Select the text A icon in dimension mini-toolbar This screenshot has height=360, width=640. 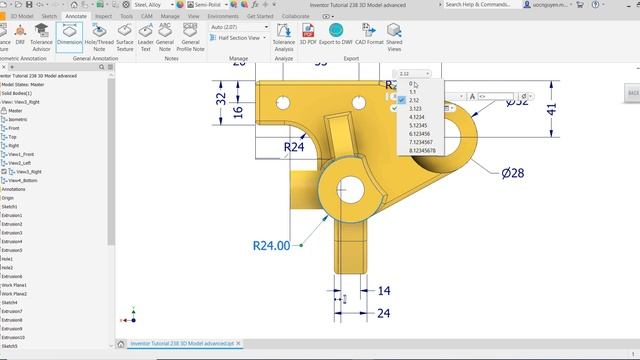pos(472,96)
